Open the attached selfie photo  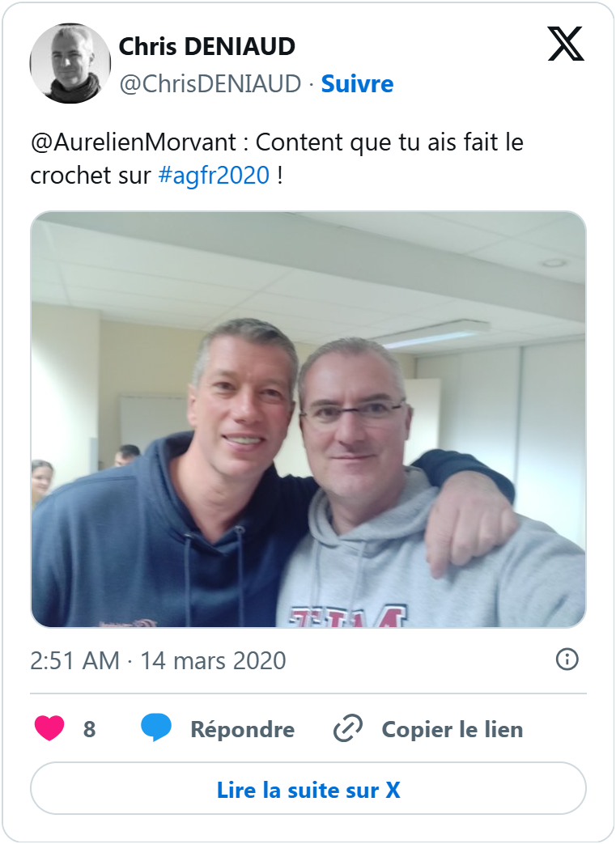pos(308,419)
